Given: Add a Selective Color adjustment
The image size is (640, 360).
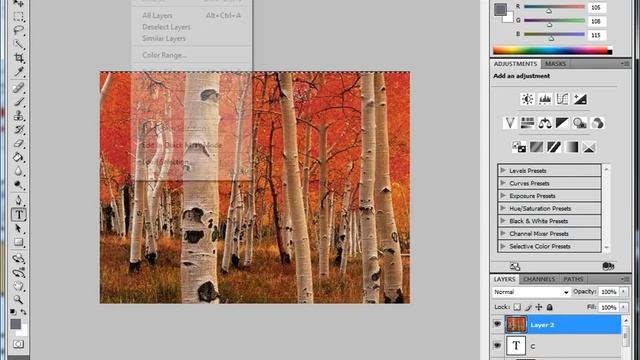Looking at the screenshot, I should [x=589, y=147].
